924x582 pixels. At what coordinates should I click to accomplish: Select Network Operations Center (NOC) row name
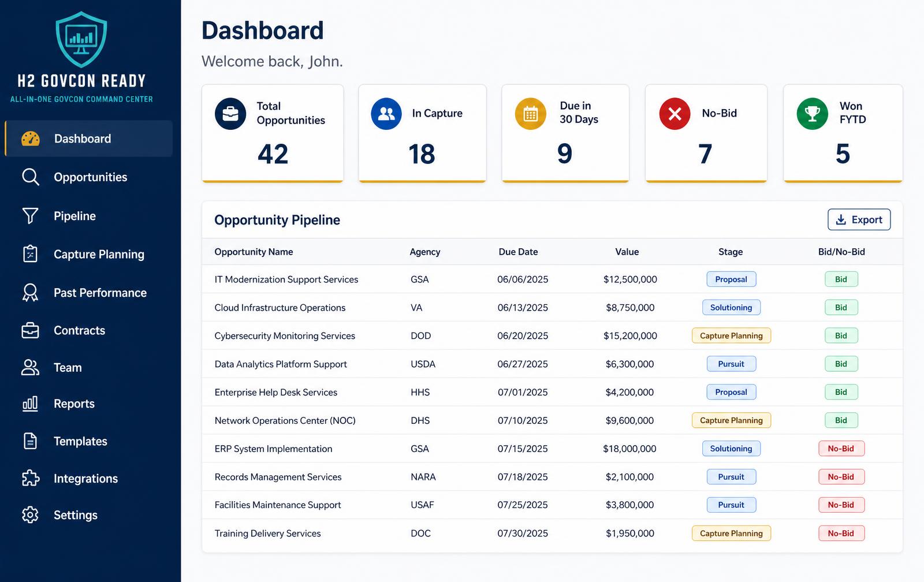tap(285, 421)
